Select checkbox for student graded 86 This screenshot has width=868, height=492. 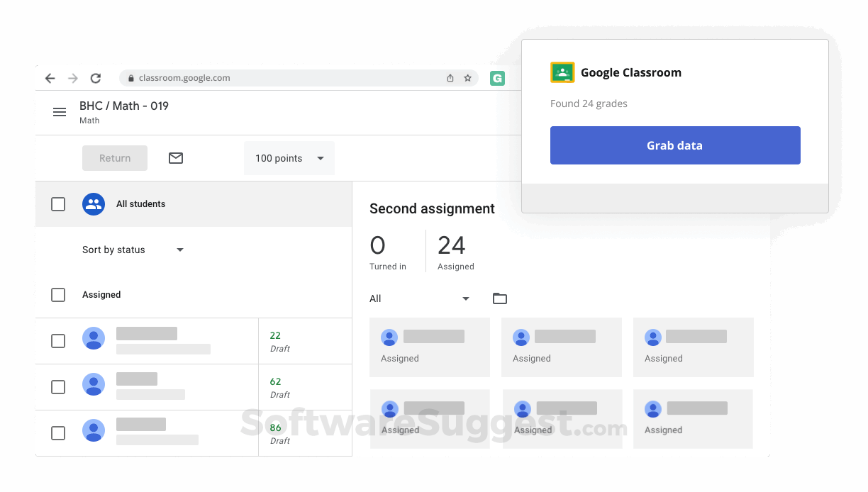[x=58, y=433]
